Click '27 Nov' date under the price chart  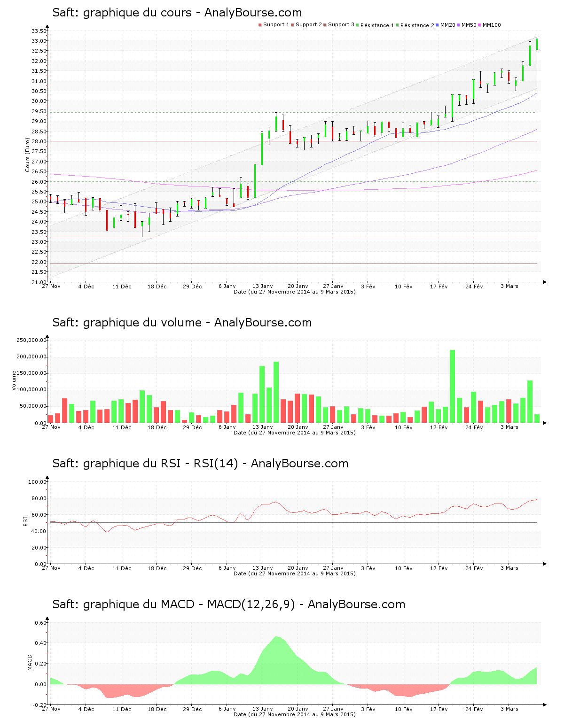pyautogui.click(x=51, y=286)
